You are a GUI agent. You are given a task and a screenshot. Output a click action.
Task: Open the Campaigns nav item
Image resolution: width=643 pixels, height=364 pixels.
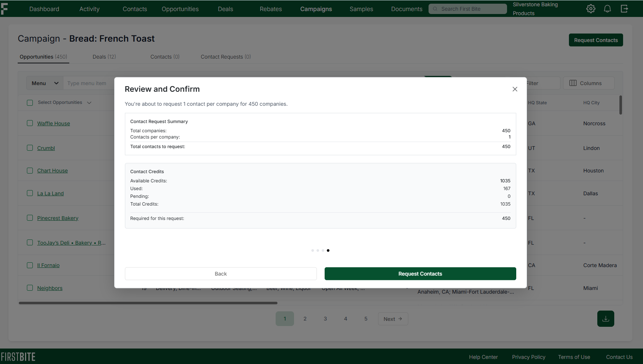[316, 9]
